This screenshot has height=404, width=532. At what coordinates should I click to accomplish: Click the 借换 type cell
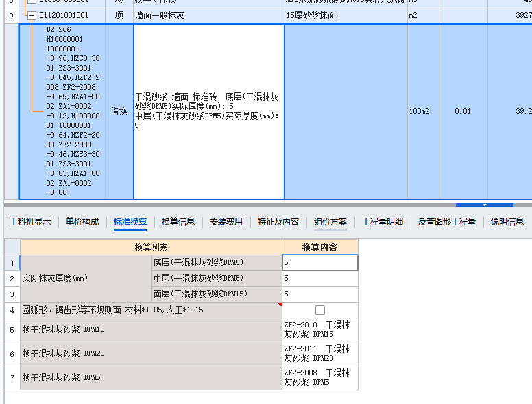119,111
